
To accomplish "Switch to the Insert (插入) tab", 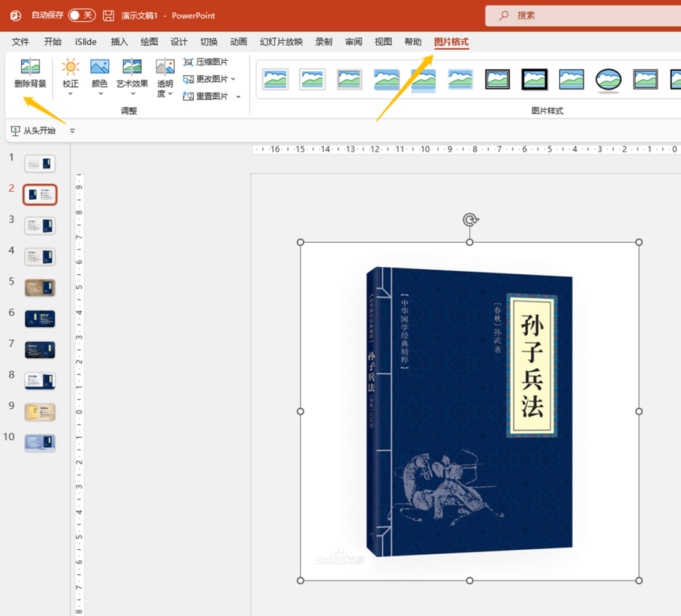I will tap(119, 42).
